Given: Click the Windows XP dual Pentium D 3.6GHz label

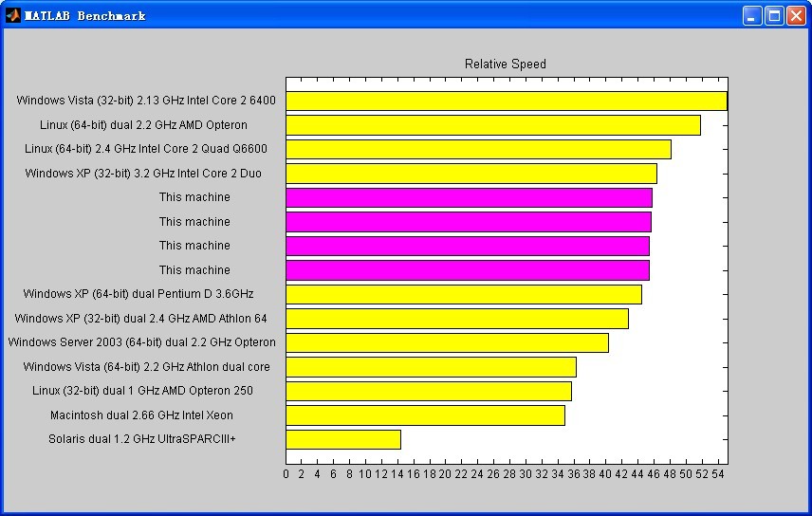Looking at the screenshot, I should (138, 294).
